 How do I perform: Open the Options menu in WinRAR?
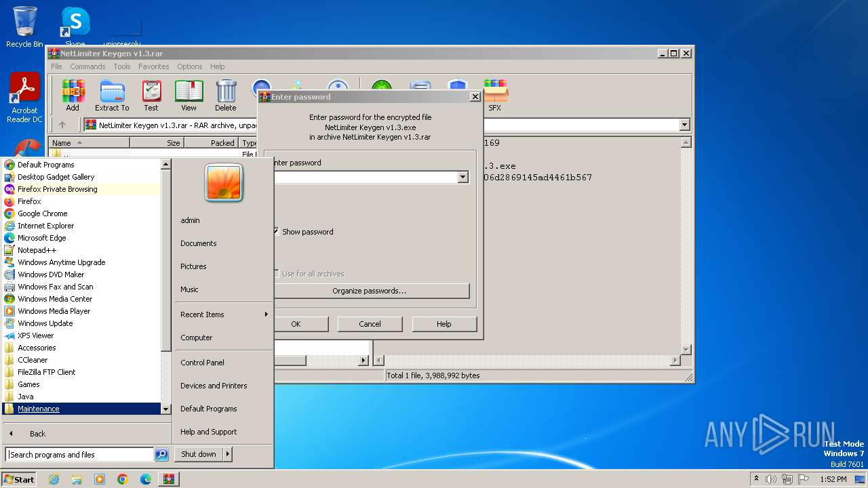190,66
